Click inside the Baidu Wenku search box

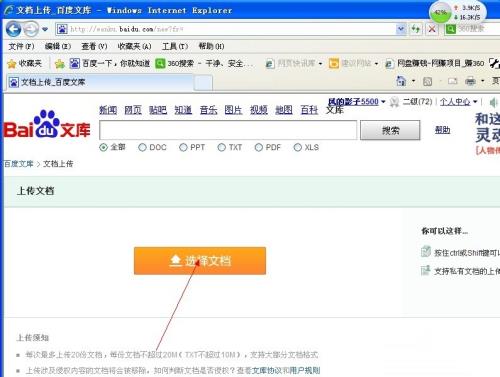228,130
